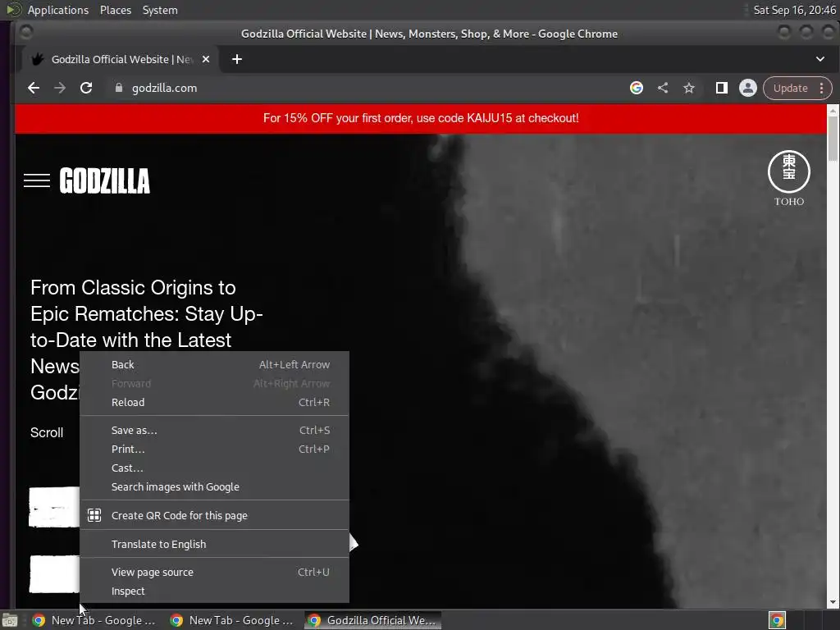
Task: Select Reload in the context menu
Action: tap(214, 402)
